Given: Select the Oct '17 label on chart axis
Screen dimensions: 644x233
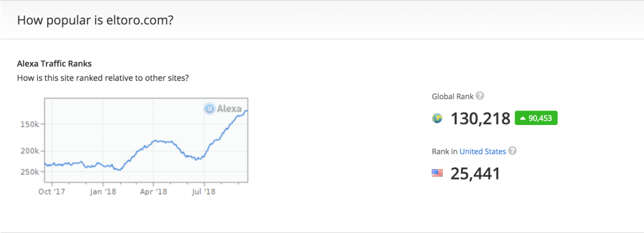Looking at the screenshot, I should tap(52, 191).
